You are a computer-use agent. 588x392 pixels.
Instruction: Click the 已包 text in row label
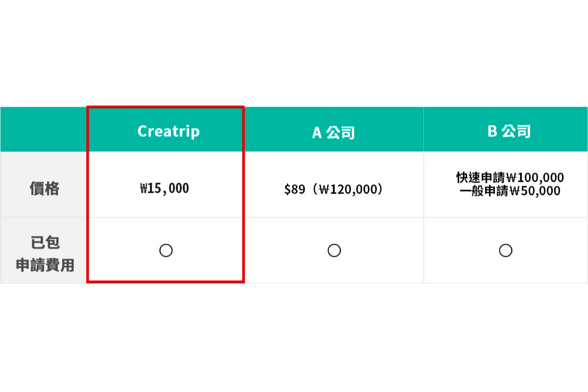[x=45, y=243]
